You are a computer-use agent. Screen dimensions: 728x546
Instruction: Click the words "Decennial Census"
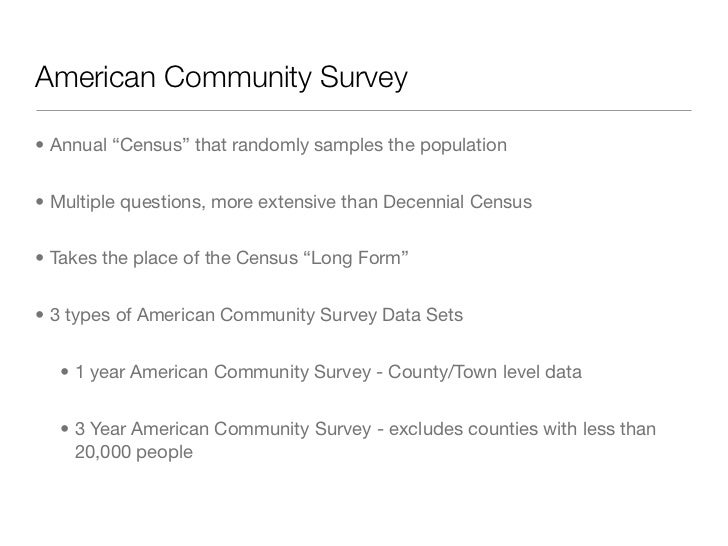coord(457,202)
